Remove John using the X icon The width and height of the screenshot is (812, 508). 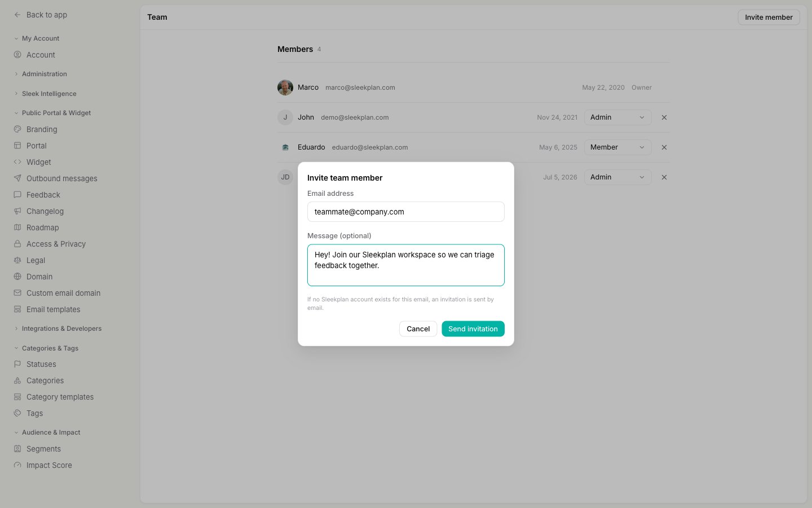tap(664, 117)
